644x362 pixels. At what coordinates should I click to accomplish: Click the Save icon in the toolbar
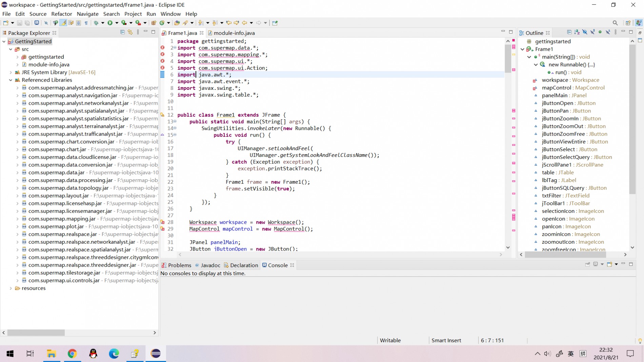(19, 23)
